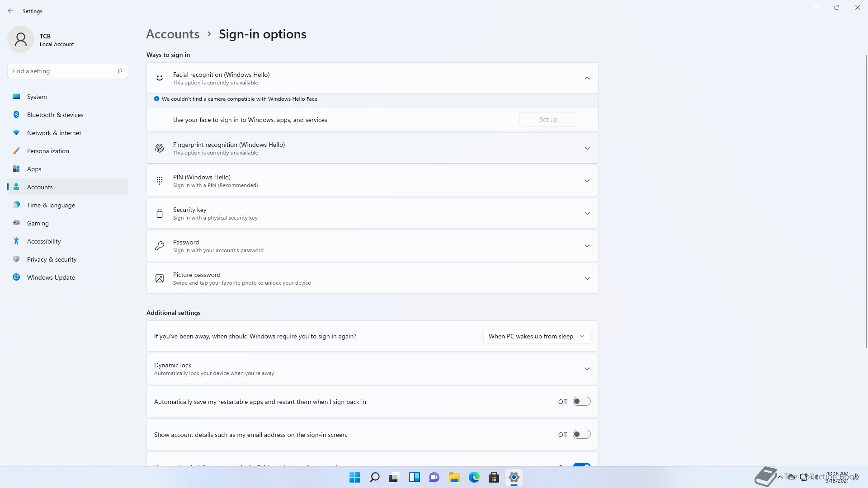The height and width of the screenshot is (488, 868).
Task: Expand the Dynamic lock section
Action: (587, 369)
